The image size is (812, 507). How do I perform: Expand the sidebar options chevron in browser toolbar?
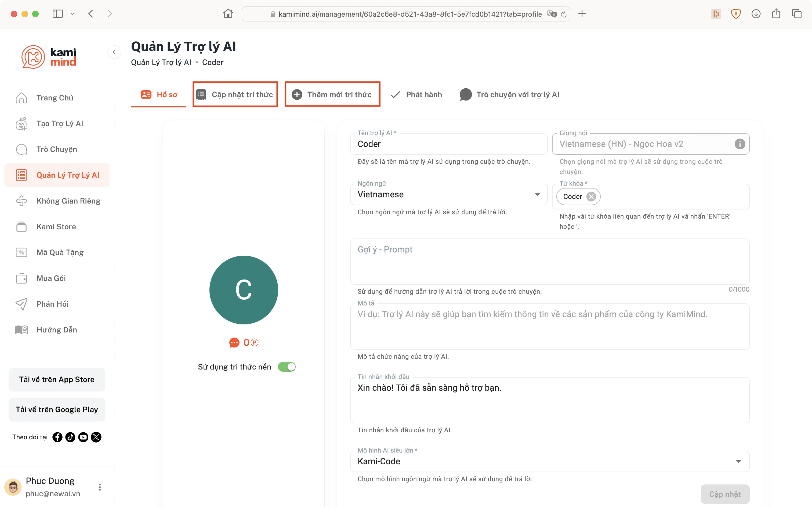tap(73, 14)
